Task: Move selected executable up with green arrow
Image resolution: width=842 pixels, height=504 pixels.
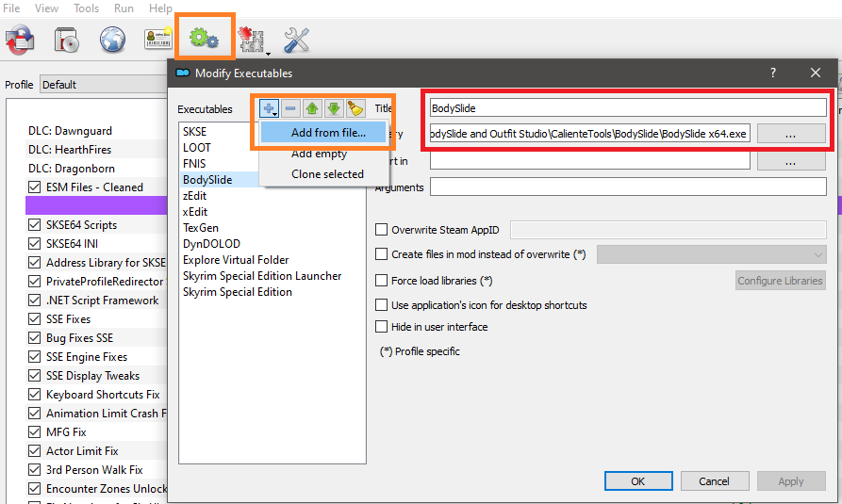Action: point(312,108)
